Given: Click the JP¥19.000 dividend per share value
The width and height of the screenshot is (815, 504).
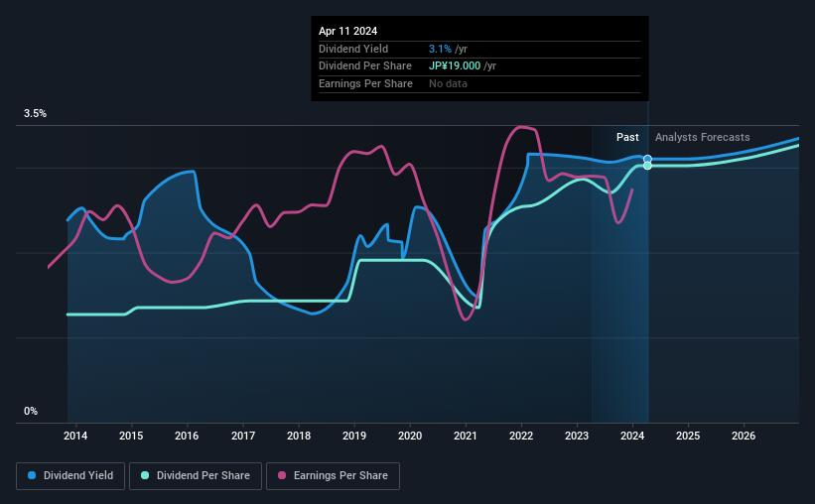Looking at the screenshot, I should [455, 66].
